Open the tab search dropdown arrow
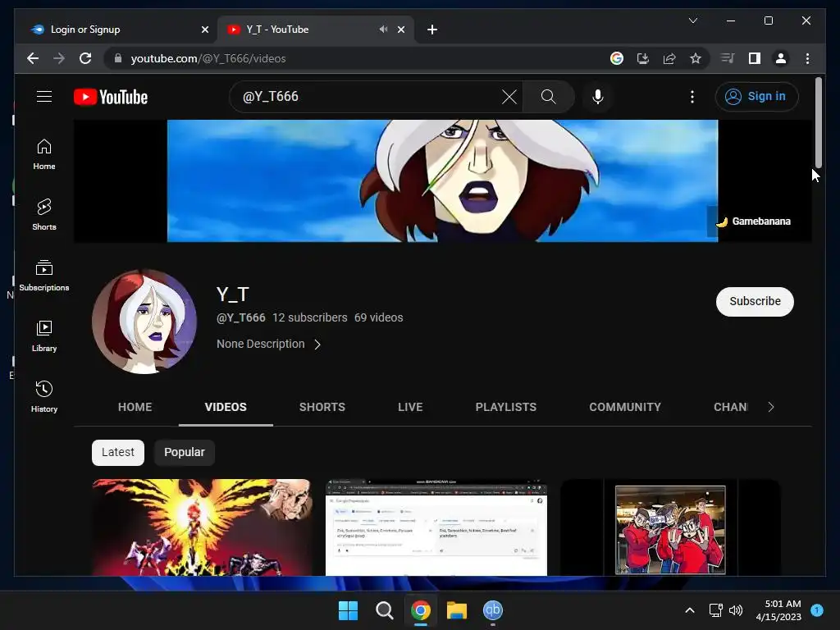 (x=692, y=21)
